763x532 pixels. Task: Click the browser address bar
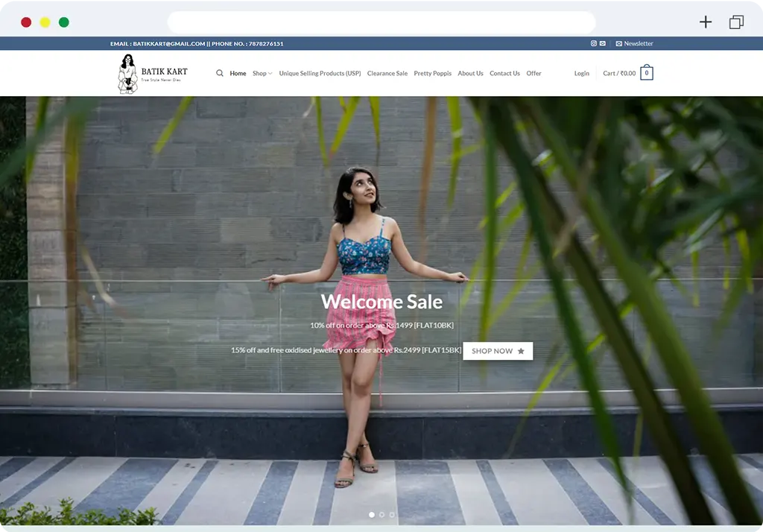[x=381, y=22]
